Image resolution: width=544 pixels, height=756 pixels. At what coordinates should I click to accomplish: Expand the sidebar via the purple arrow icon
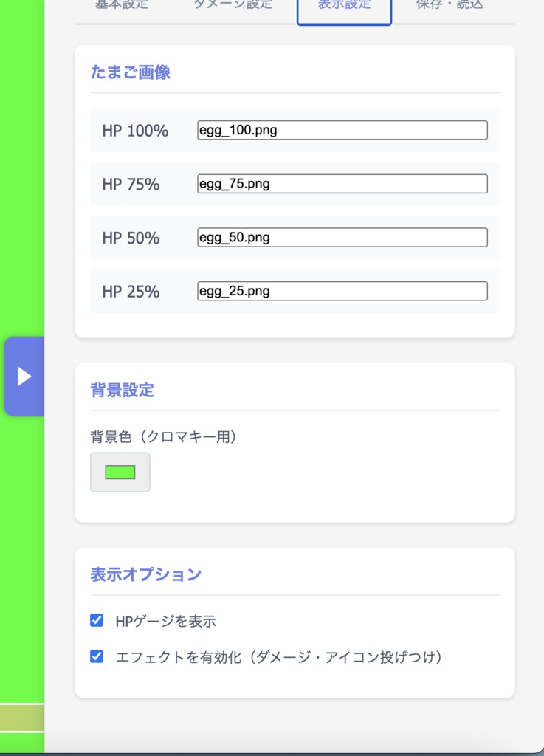(x=24, y=376)
